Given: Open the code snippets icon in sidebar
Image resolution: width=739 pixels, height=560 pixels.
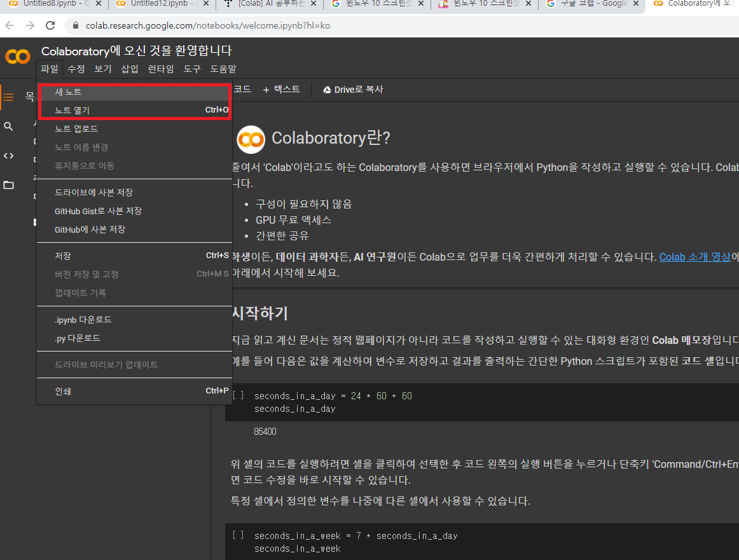Looking at the screenshot, I should 8,156.
